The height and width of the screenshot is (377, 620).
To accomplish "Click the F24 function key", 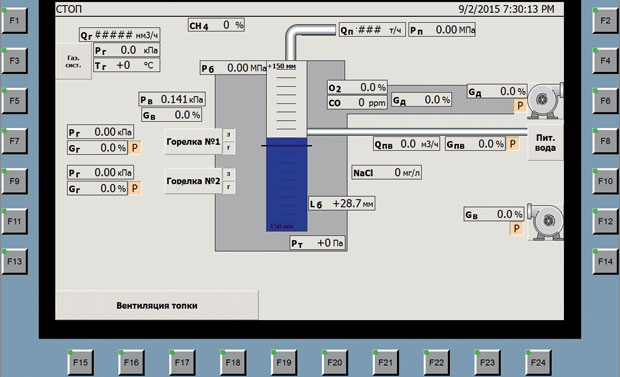I will (538, 362).
